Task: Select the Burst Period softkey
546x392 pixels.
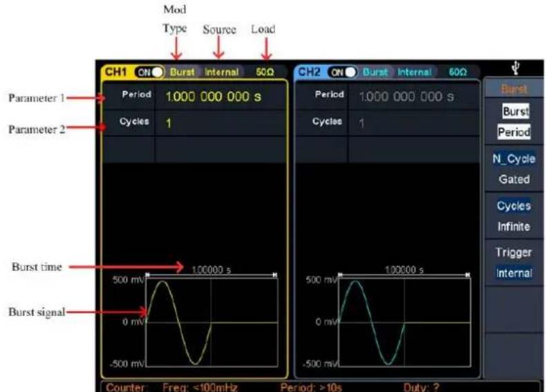Action: click(x=514, y=122)
